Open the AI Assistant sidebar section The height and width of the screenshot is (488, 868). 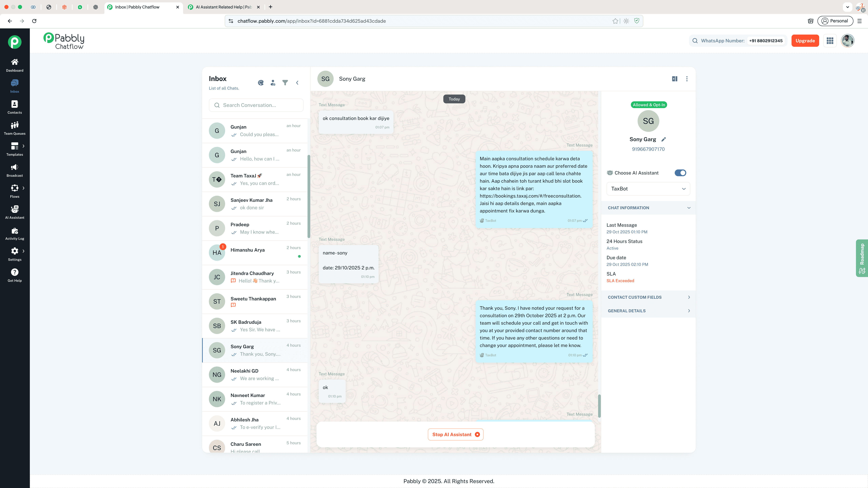14,212
